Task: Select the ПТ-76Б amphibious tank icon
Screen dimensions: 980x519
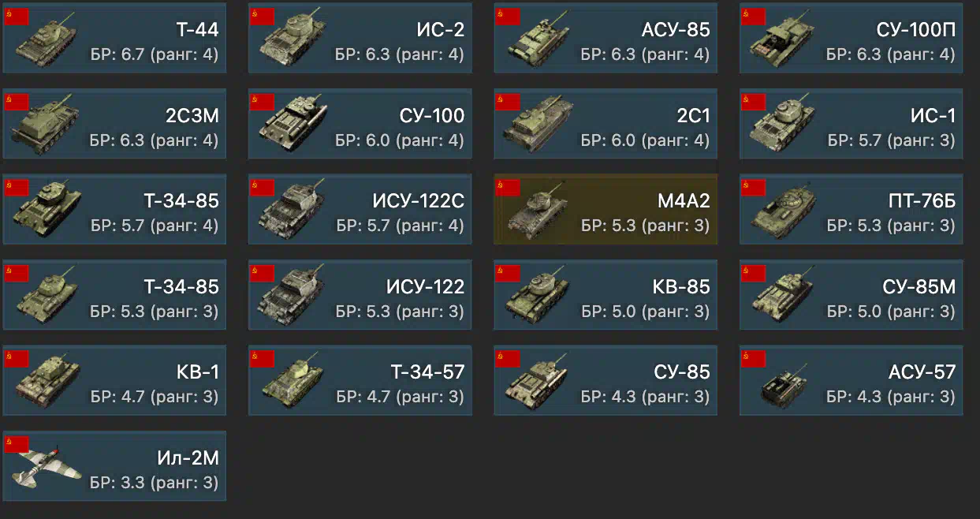Action: [782, 211]
